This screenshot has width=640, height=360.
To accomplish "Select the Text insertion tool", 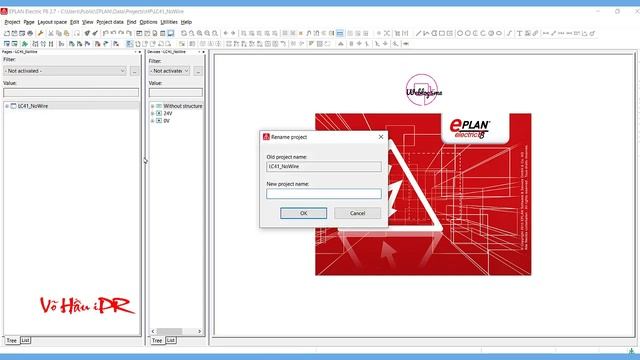I will click(x=520, y=33).
